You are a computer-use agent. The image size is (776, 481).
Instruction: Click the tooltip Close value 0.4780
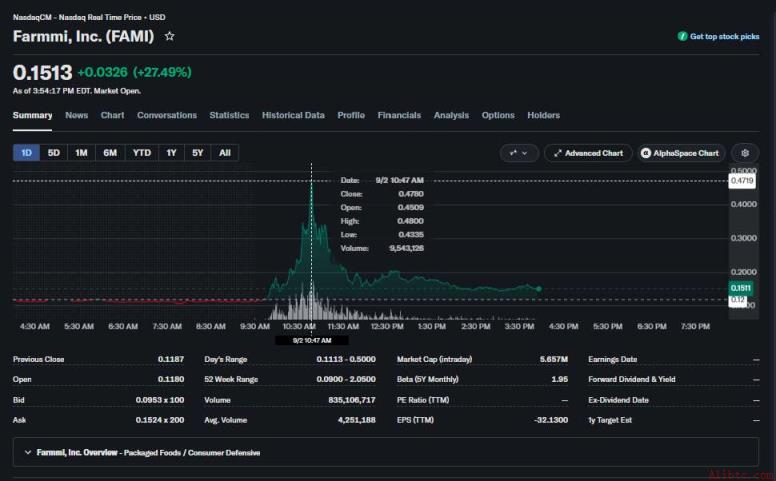411,194
